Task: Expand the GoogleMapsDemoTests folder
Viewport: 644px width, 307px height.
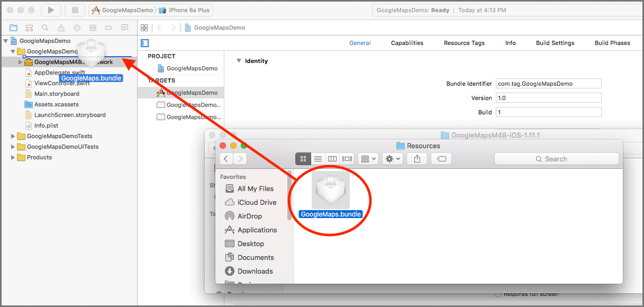Action: pos(13,136)
